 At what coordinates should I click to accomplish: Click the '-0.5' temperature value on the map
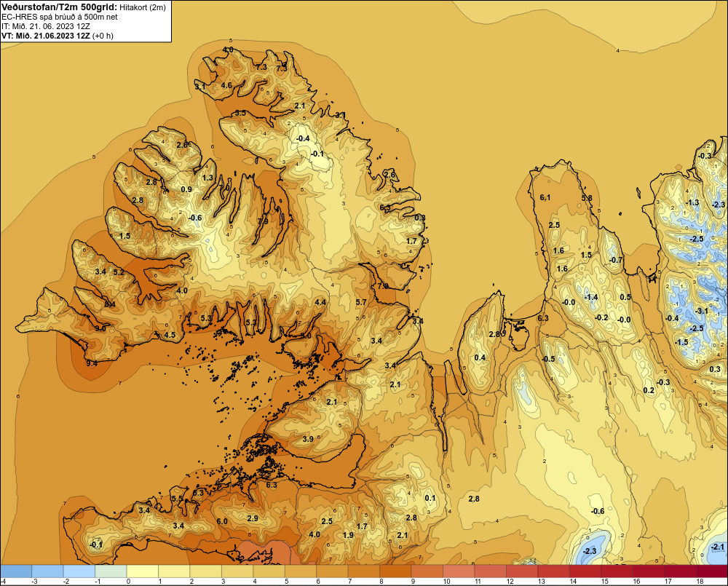(548, 358)
